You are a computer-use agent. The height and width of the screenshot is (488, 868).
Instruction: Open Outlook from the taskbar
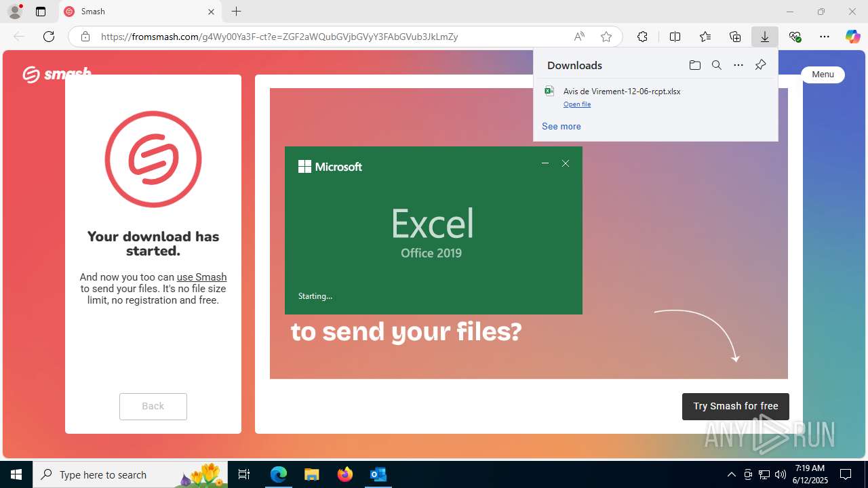pos(378,474)
